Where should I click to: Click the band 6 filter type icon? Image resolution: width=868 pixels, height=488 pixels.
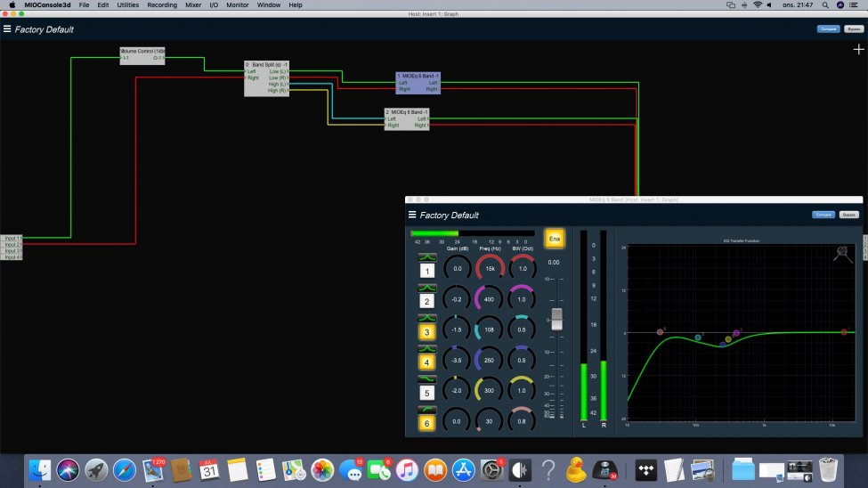[x=427, y=409]
